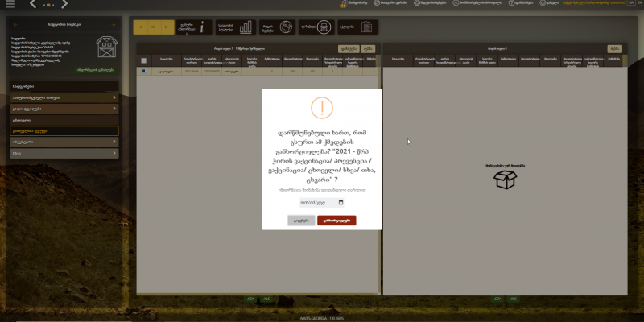Select the sidebar item above the highlighted one

pos(64,120)
